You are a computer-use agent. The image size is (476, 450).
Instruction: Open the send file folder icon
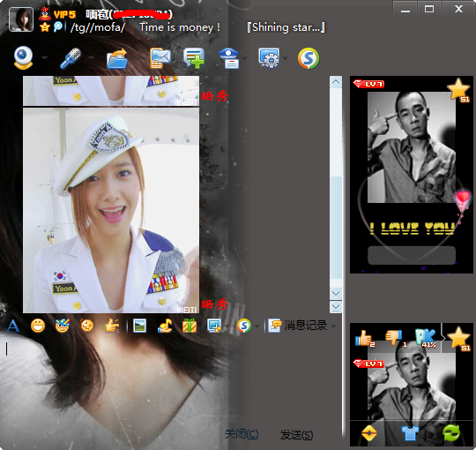click(117, 58)
